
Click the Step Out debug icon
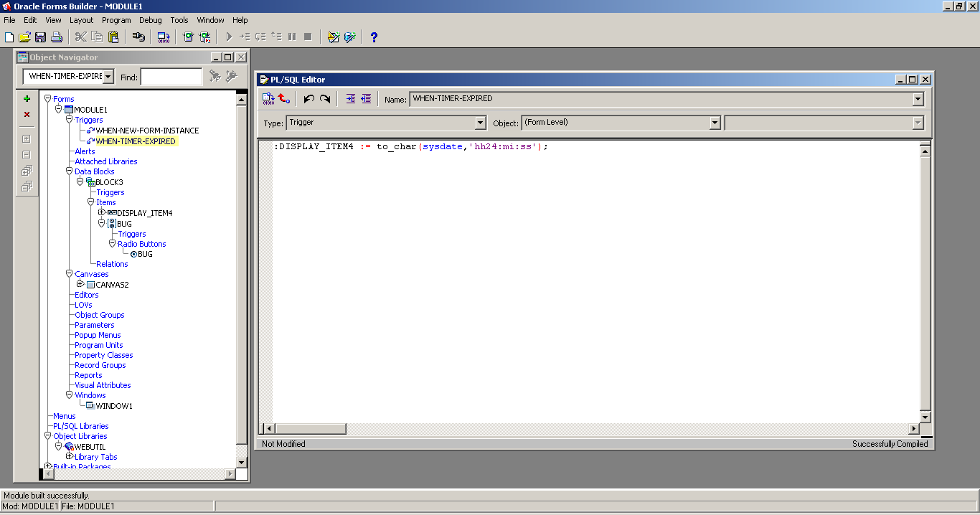(x=276, y=37)
